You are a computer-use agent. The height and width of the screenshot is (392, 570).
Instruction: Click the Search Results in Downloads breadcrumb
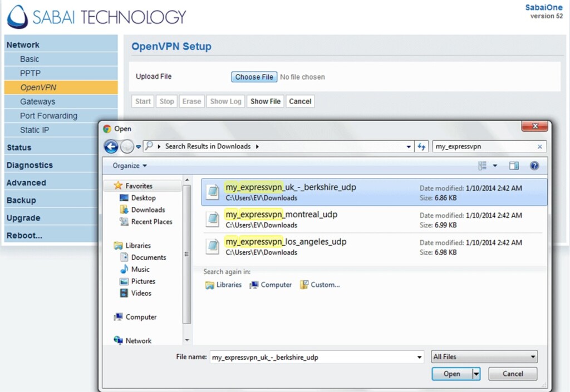[208, 146]
